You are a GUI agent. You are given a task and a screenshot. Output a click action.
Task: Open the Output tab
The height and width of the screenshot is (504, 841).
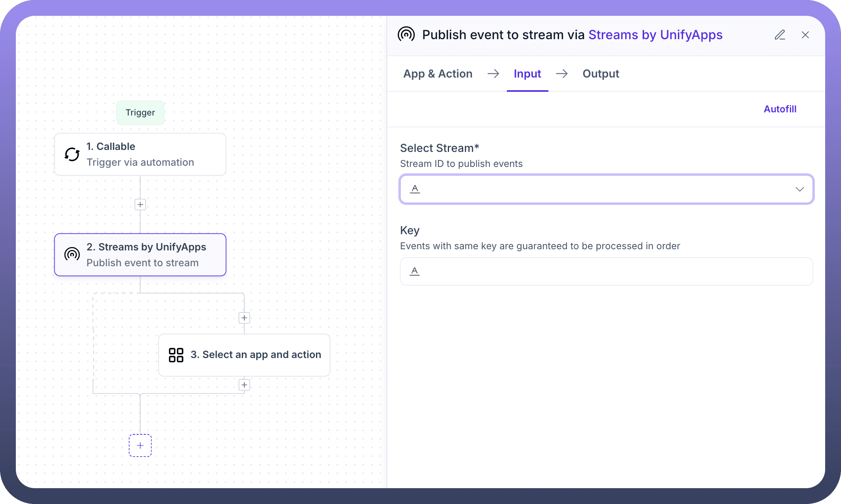[x=600, y=74]
